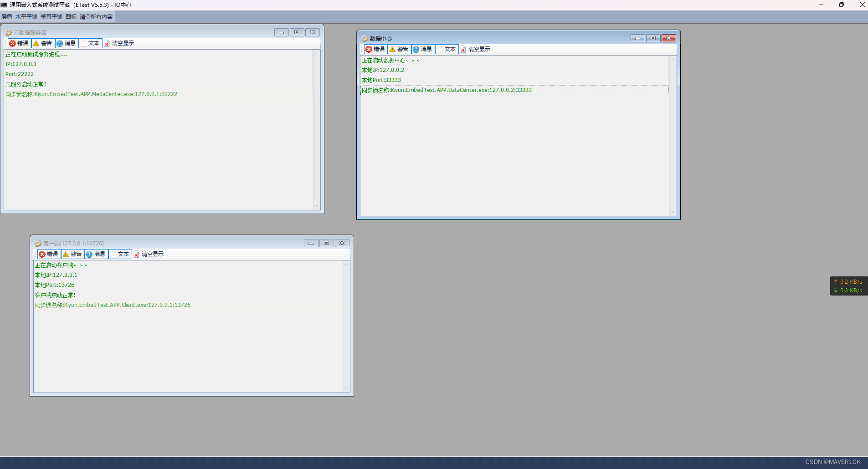Click the network speed KB/s widget
This screenshot has width=868, height=469.
pyautogui.click(x=849, y=286)
